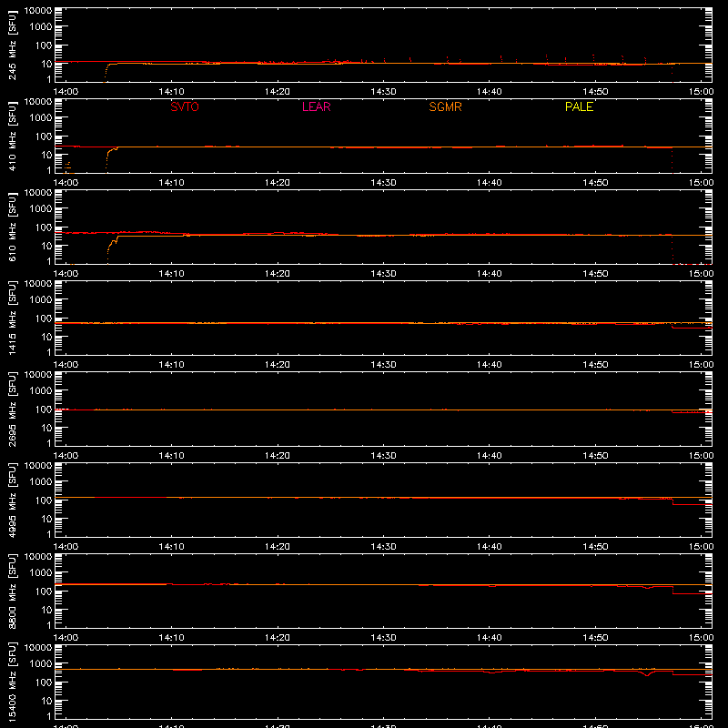Select the "1415 MHz [SFU]" axis label

pyautogui.click(x=13, y=318)
